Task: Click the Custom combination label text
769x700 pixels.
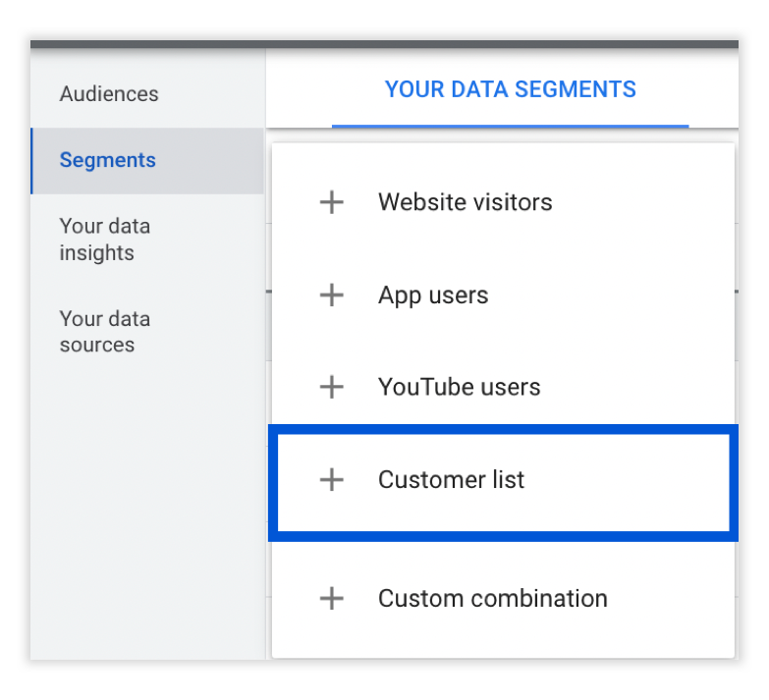Action: pyautogui.click(x=493, y=598)
